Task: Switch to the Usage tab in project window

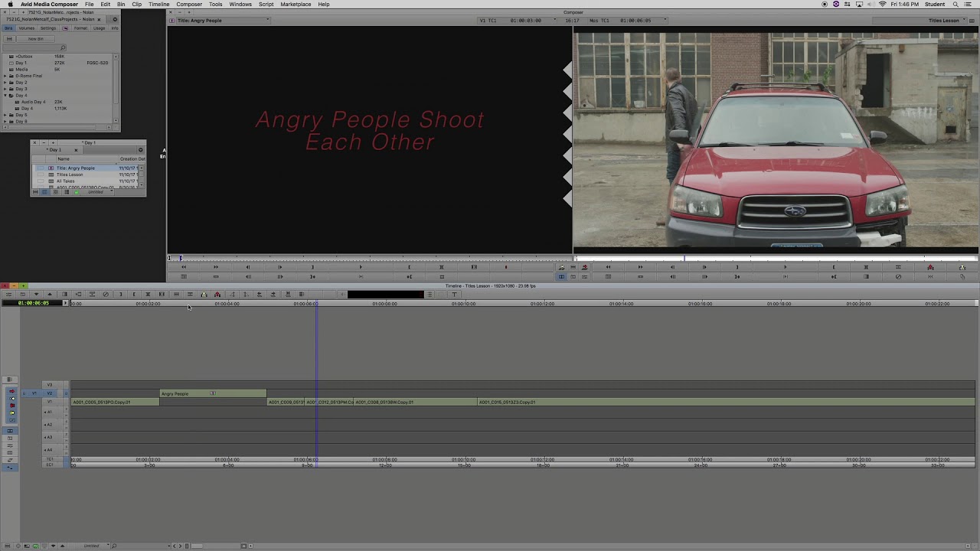Action: tap(99, 28)
